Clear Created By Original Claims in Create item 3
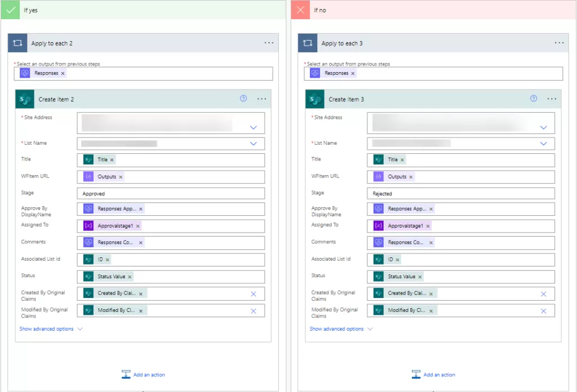The image size is (577, 392). pyautogui.click(x=543, y=294)
